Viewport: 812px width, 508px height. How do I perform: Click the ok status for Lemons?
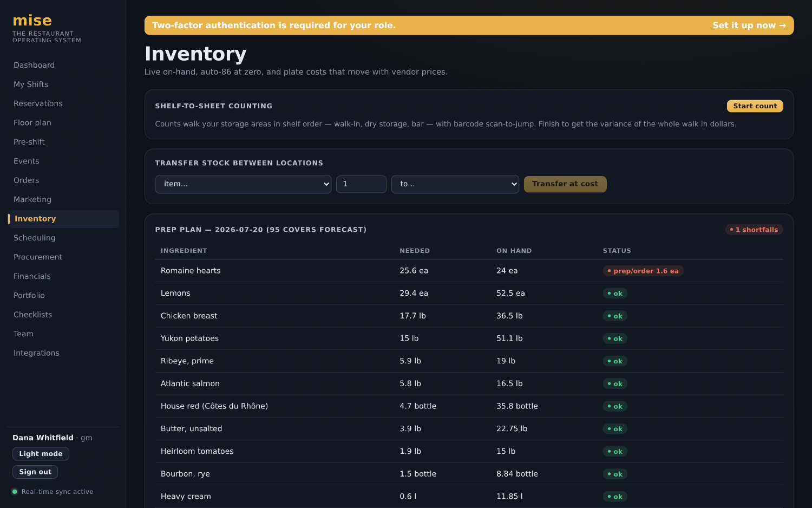[615, 294]
